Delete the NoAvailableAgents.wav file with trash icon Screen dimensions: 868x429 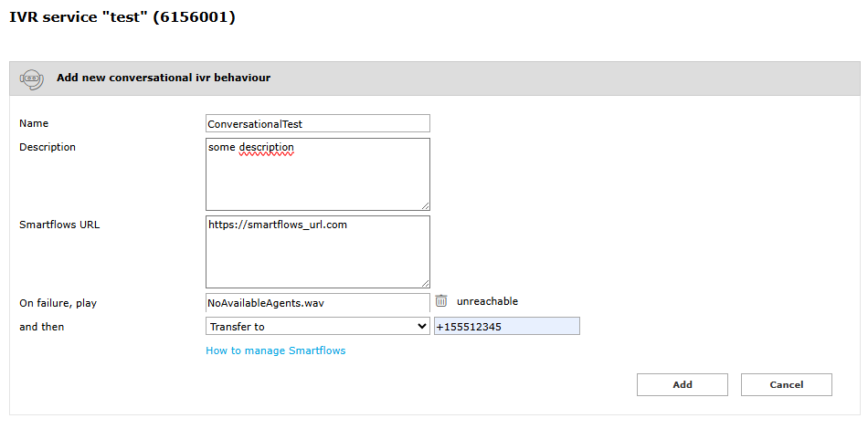click(441, 301)
